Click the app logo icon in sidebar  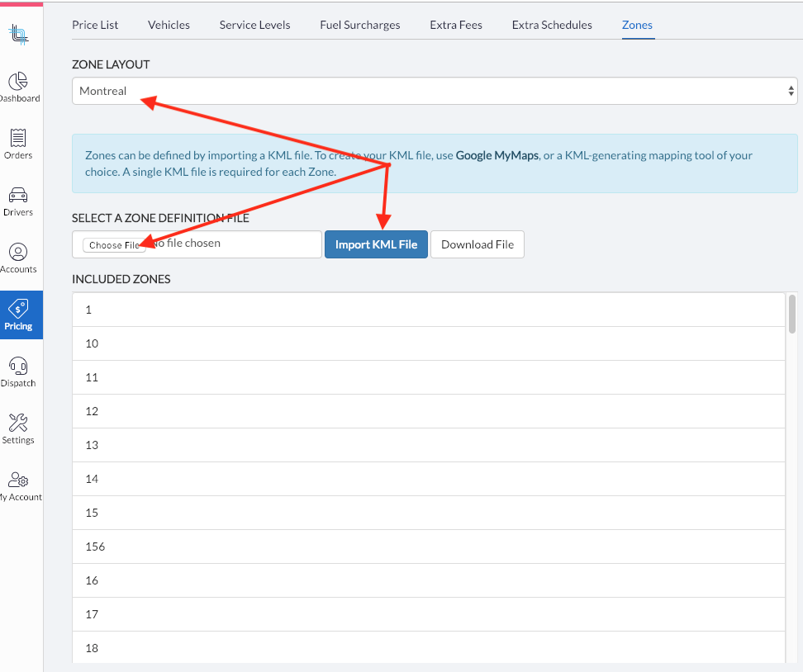tap(18, 35)
